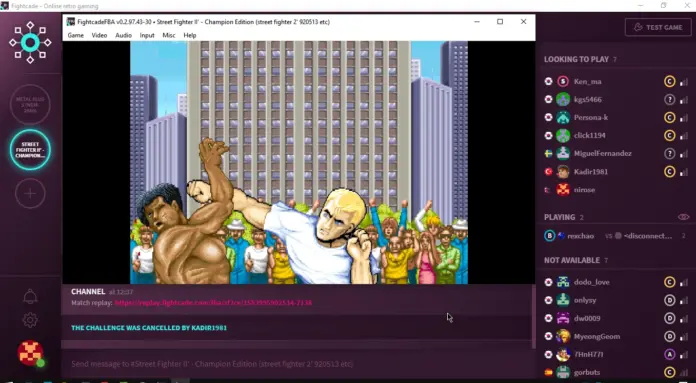Image resolution: width=696 pixels, height=383 pixels.
Task: Click the challenge cancelled by KADIR1981 message
Action: 149,328
